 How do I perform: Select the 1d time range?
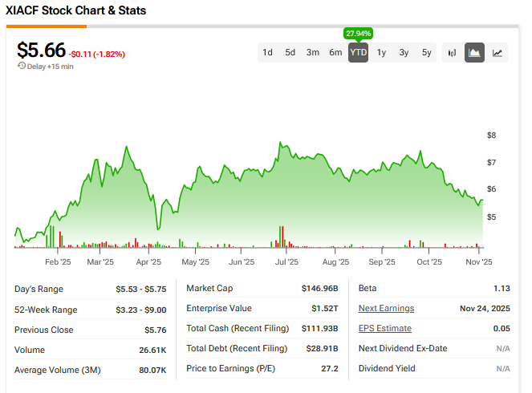coord(268,53)
